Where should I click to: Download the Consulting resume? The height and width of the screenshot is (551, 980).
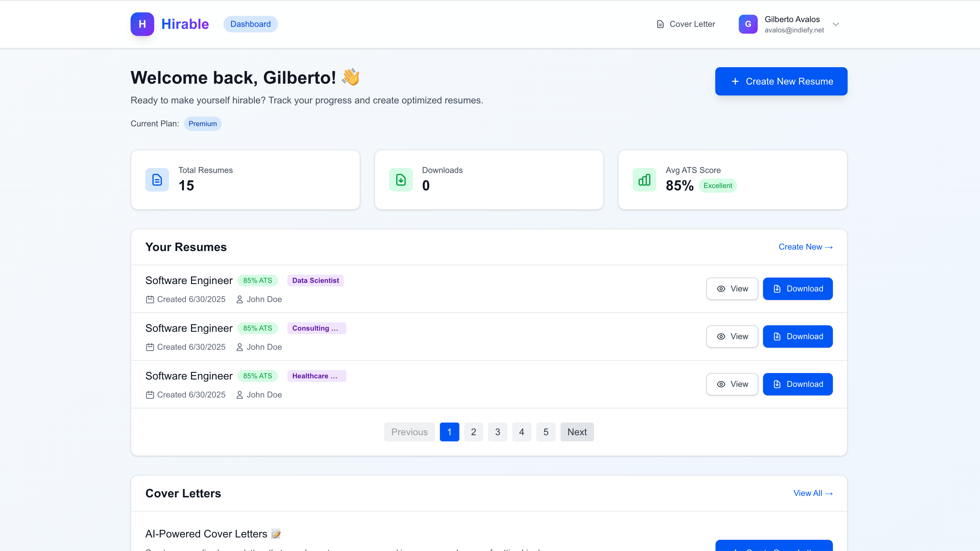tap(798, 336)
